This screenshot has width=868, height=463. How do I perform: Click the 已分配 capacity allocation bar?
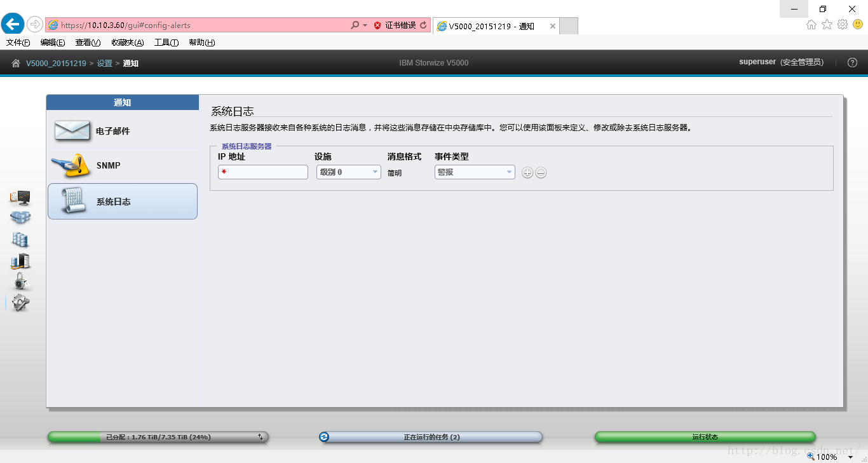(x=158, y=437)
